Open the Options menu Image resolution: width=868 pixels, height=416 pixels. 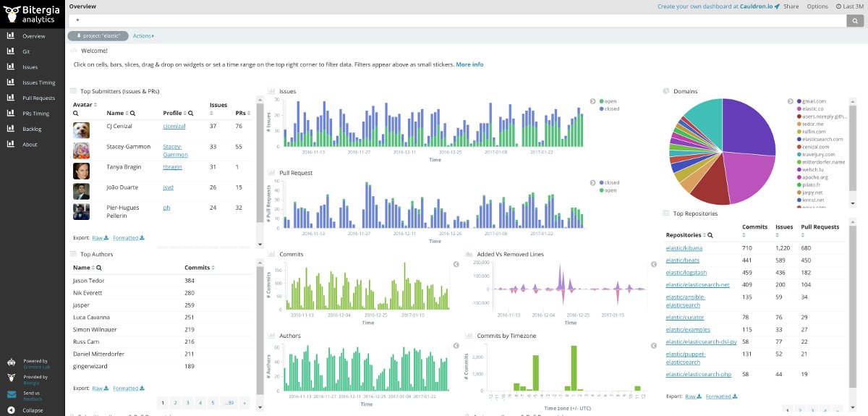(817, 7)
